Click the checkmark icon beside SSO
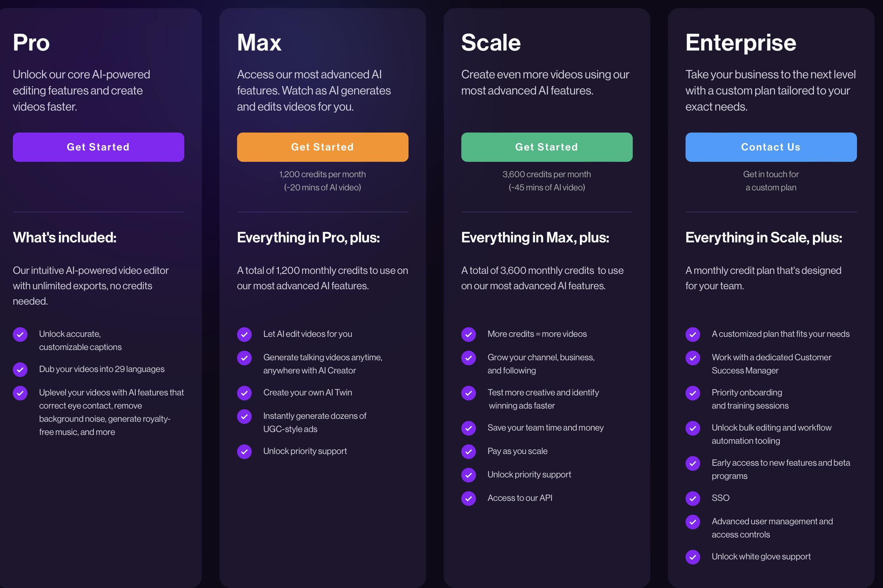The height and width of the screenshot is (588, 883). (x=693, y=498)
